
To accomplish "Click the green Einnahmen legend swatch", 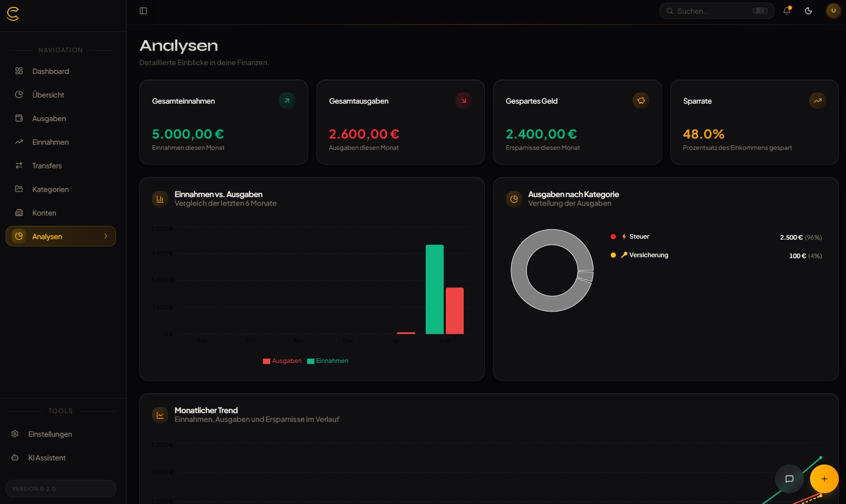I will click(311, 361).
